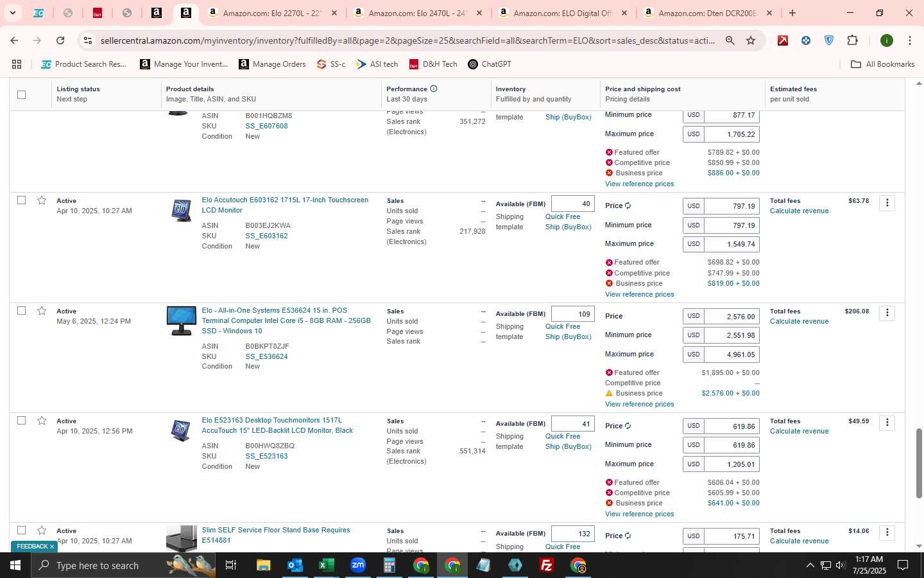Show hidden system tray icons

[810, 565]
